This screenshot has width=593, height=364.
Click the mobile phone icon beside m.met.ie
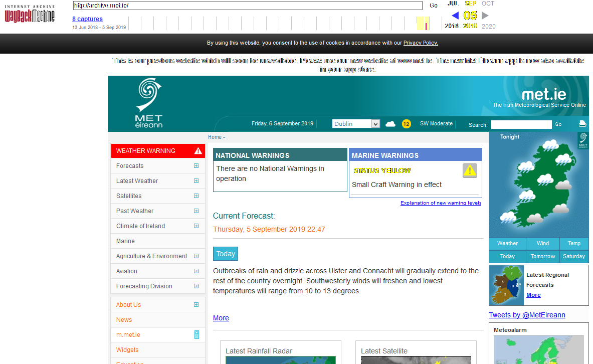[196, 334]
